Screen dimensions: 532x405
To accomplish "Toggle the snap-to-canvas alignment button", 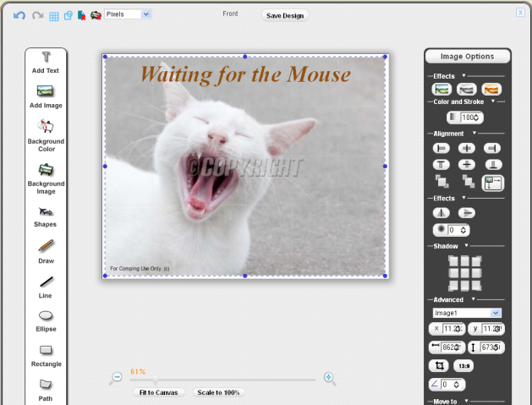I will [492, 182].
